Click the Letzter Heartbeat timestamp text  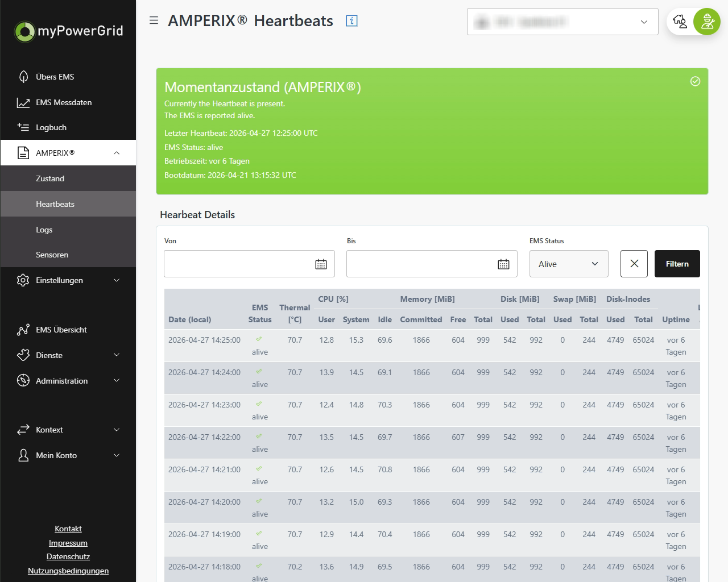click(241, 133)
